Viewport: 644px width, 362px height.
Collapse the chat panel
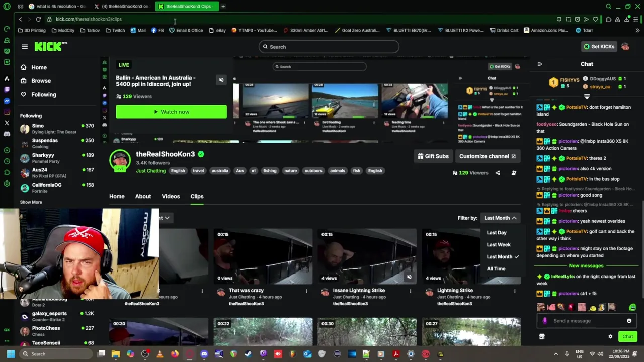[x=540, y=64]
